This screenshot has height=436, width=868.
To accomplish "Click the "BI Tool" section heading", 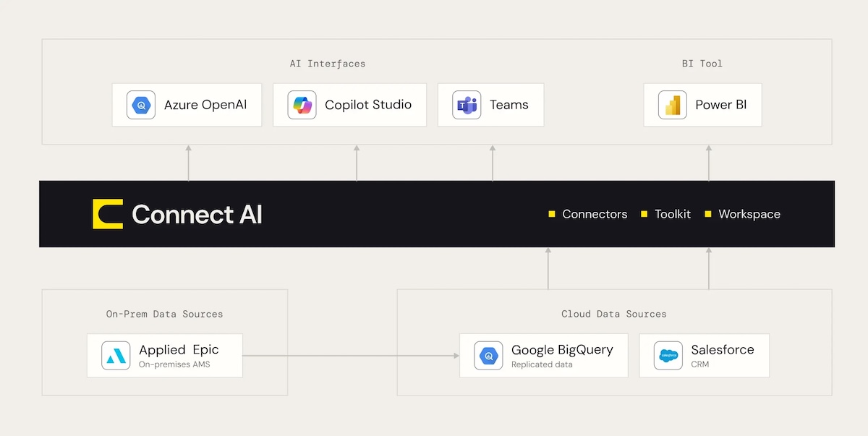I will 702,64.
